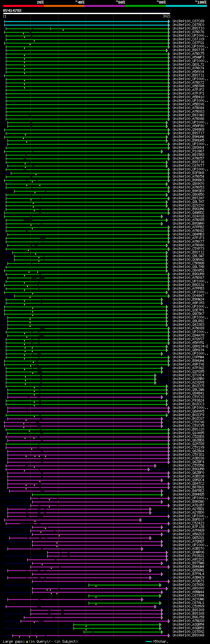210x644 pixels.
Task: Select hit label UniRef100_B9HW24
Action: click(x=188, y=300)
